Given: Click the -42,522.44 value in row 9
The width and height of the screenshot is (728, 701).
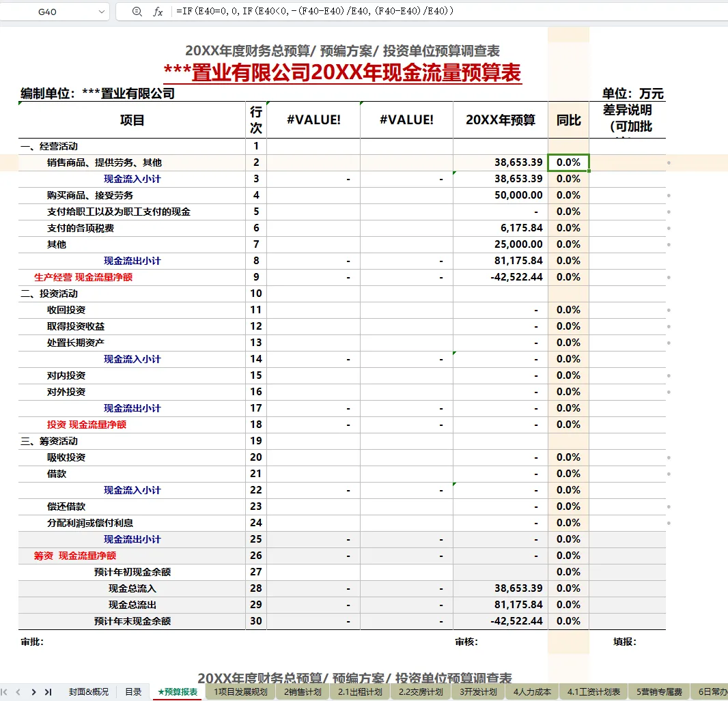Looking at the screenshot, I should (x=516, y=277).
